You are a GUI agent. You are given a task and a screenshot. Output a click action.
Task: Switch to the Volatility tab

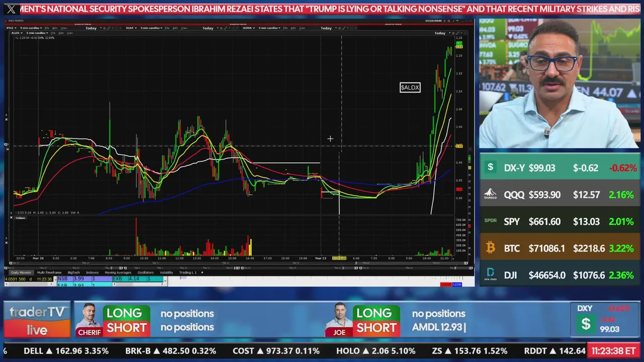(x=167, y=273)
